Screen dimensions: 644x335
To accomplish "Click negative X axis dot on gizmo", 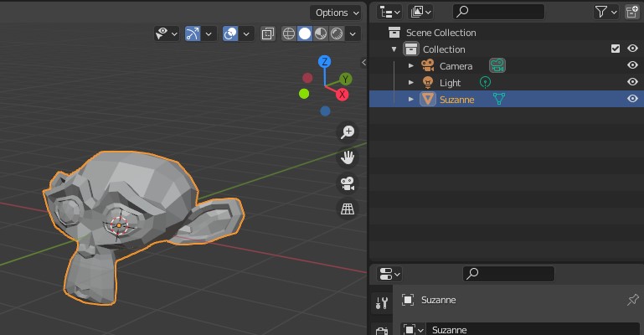I will (x=307, y=78).
